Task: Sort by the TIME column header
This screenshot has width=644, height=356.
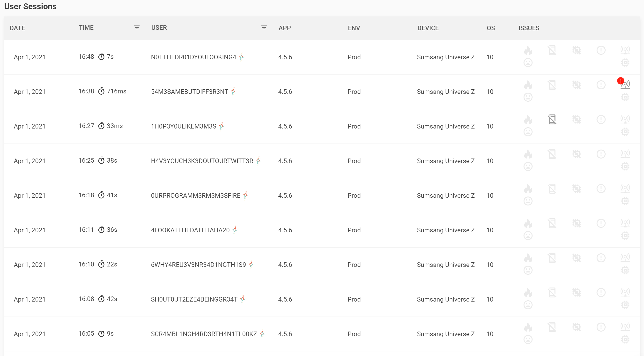Action: coord(86,28)
